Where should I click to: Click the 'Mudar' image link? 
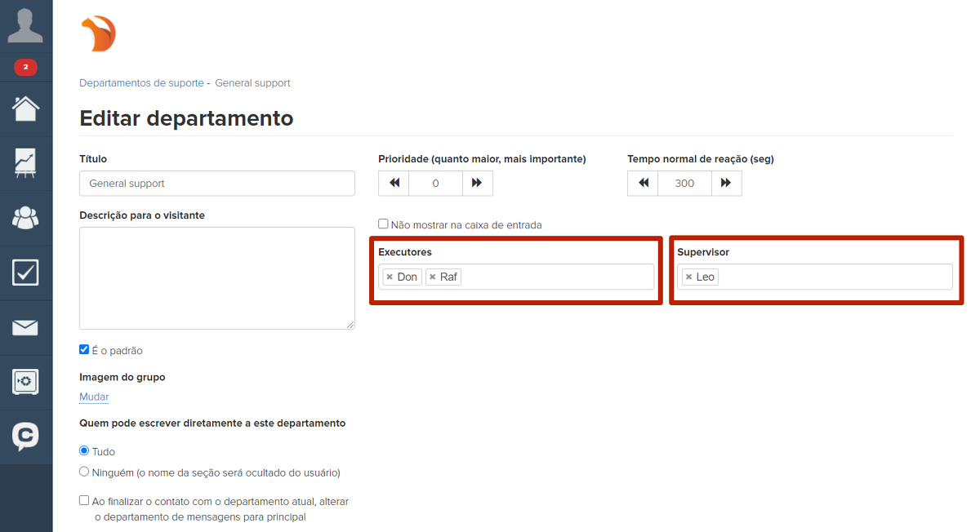(94, 397)
